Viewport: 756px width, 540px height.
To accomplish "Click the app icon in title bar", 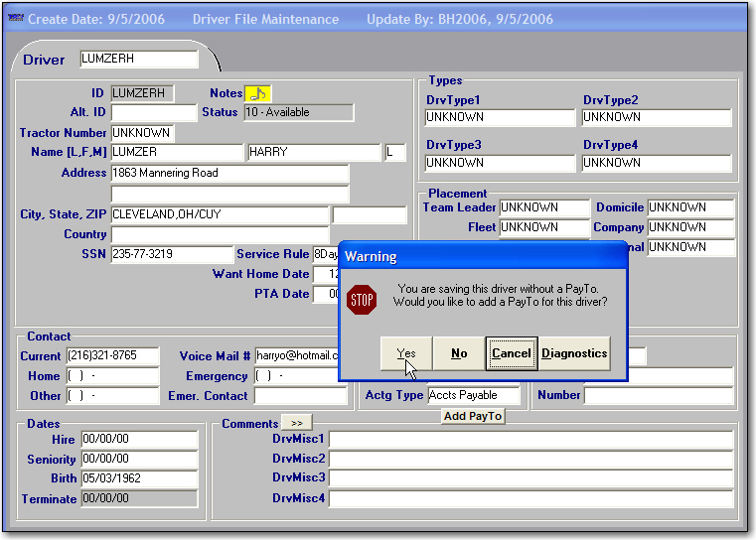I will click(x=15, y=19).
